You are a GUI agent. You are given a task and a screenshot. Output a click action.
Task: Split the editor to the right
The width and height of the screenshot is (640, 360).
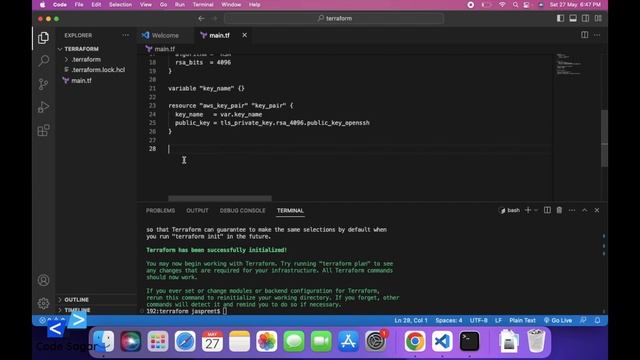coord(584,35)
